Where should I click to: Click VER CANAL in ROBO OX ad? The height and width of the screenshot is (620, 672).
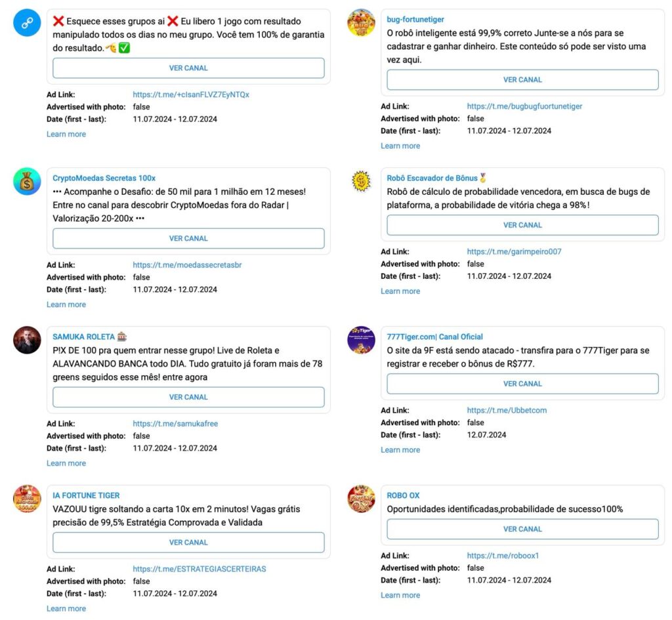[523, 529]
